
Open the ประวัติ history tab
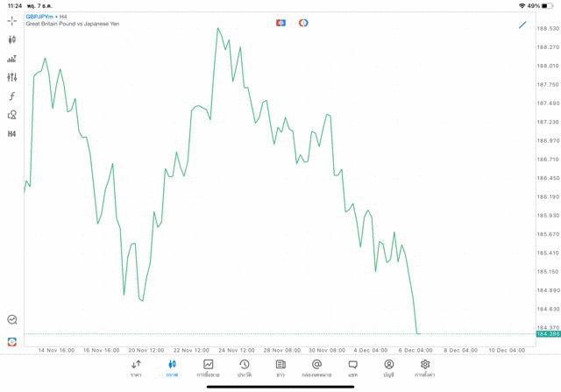[244, 368]
